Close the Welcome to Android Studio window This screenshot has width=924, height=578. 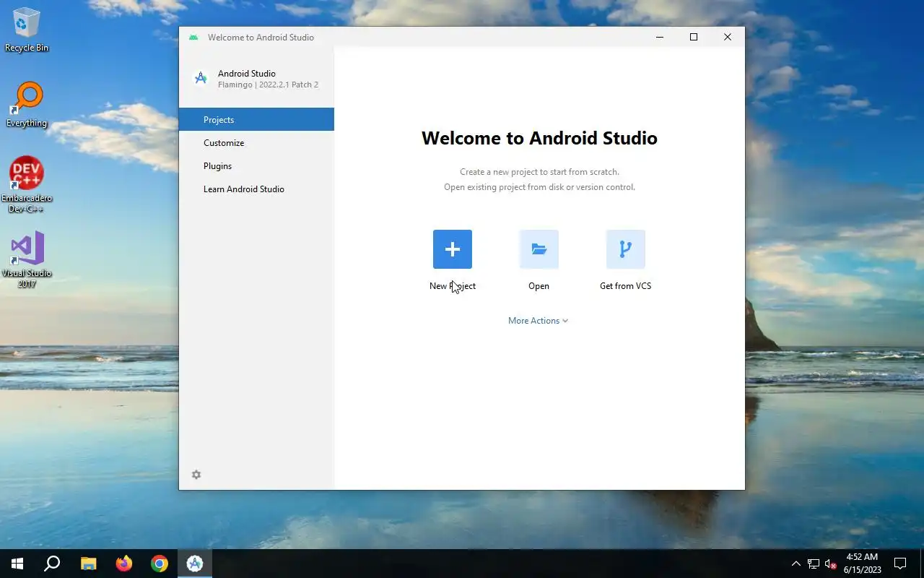[728, 37]
